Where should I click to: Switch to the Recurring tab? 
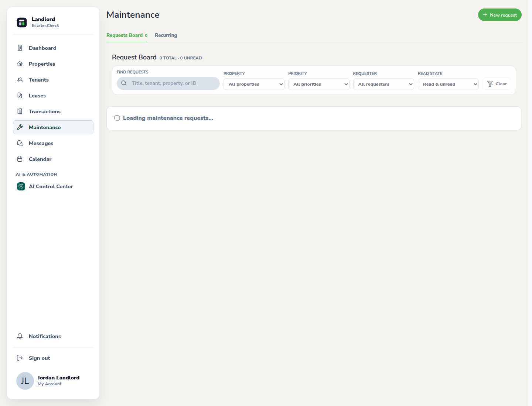(x=166, y=35)
